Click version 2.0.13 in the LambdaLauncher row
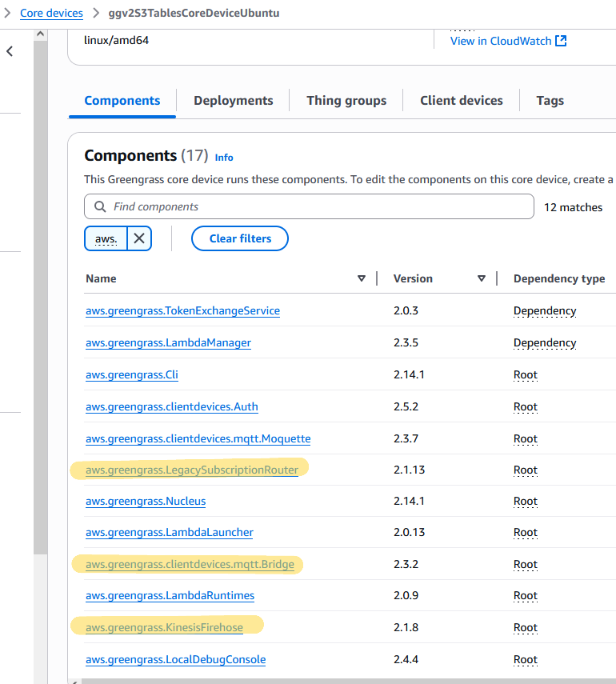The width and height of the screenshot is (616, 684). (x=410, y=533)
